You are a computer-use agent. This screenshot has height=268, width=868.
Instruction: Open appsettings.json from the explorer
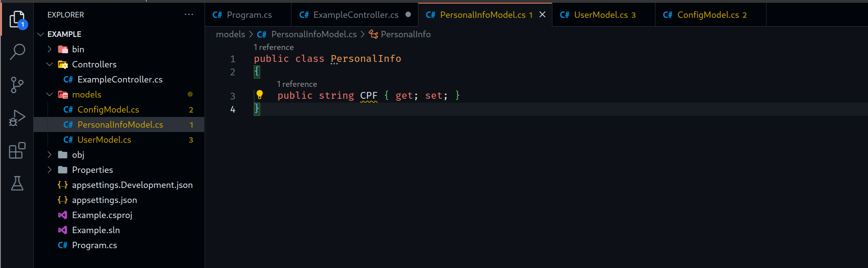click(104, 200)
